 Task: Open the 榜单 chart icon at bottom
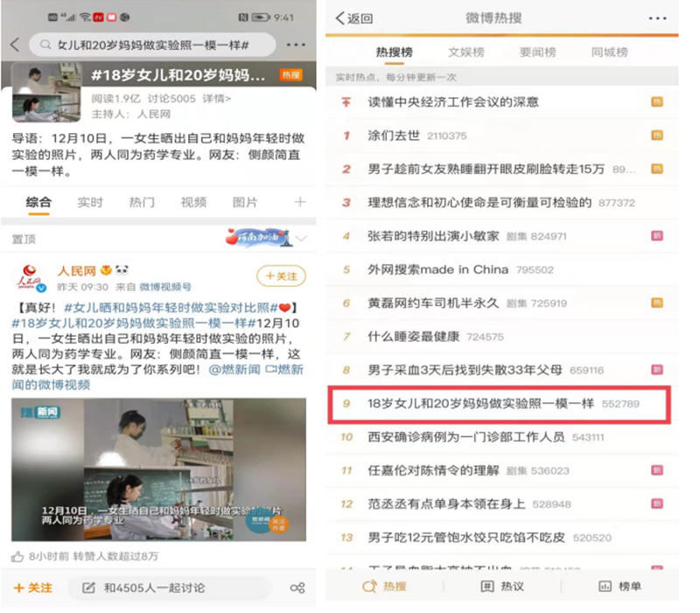point(604,586)
